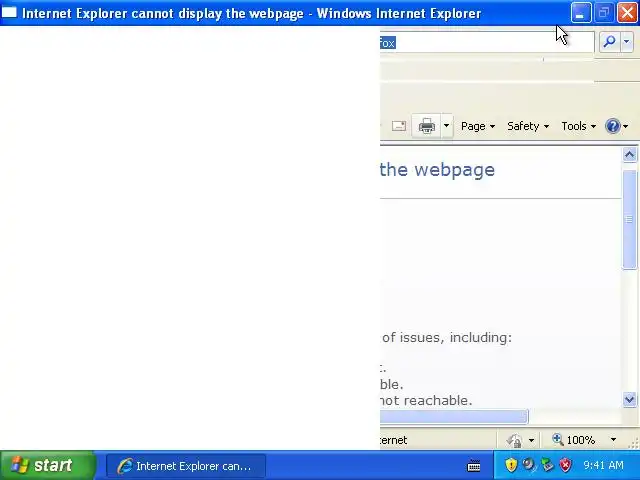The width and height of the screenshot is (640, 480).
Task: Click the red shield with X tray icon
Action: click(566, 464)
